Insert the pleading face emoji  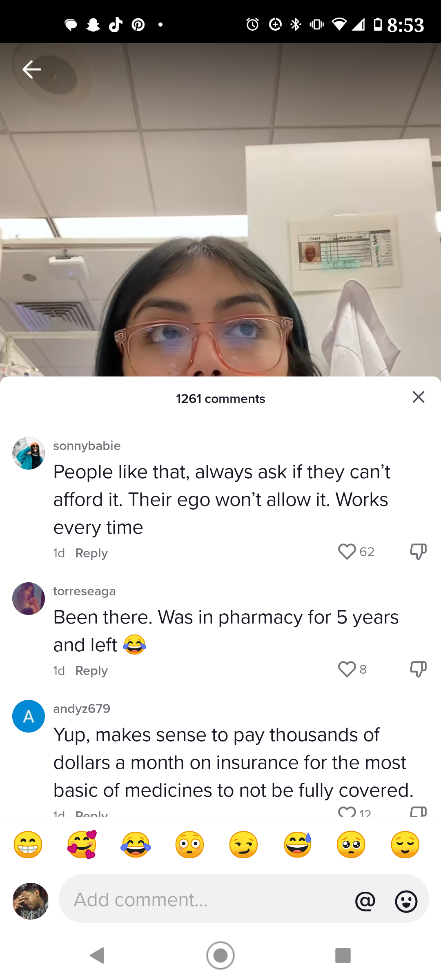[x=351, y=844]
